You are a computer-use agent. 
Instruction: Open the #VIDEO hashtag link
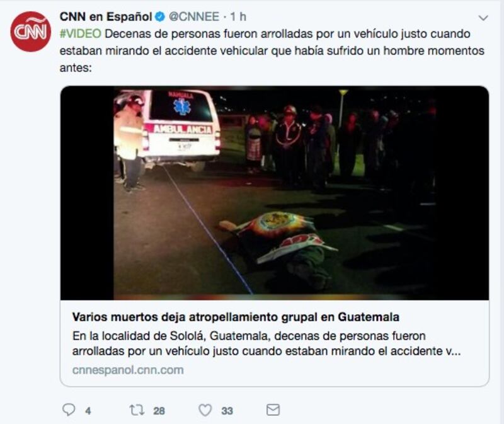tap(81, 34)
